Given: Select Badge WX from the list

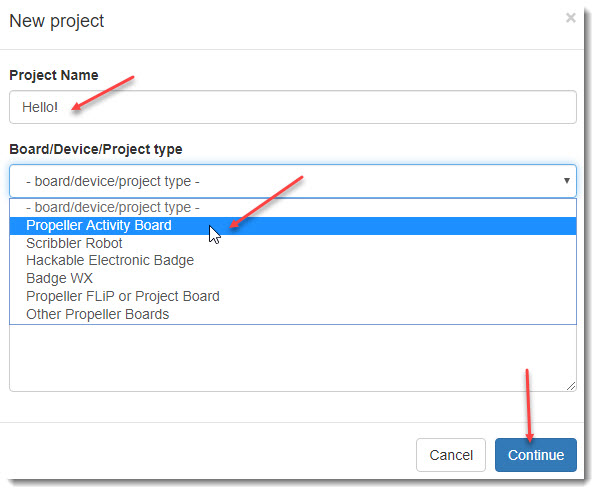Looking at the screenshot, I should pos(293,279).
